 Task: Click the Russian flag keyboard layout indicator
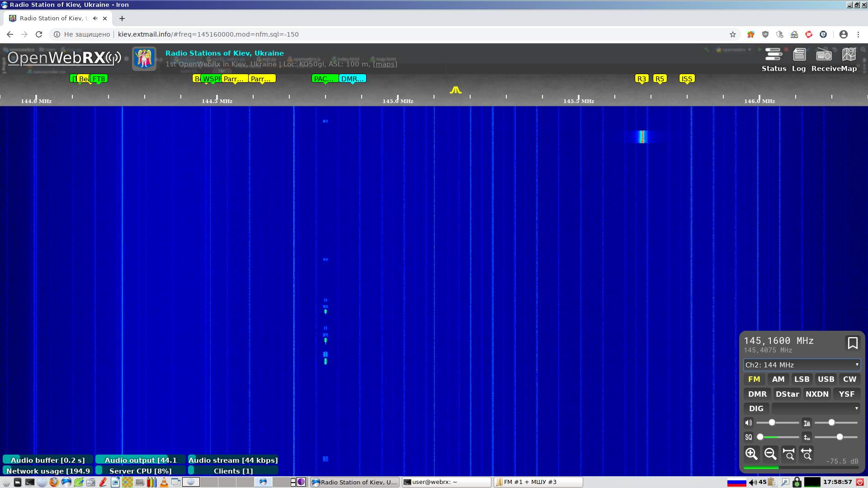click(x=736, y=482)
